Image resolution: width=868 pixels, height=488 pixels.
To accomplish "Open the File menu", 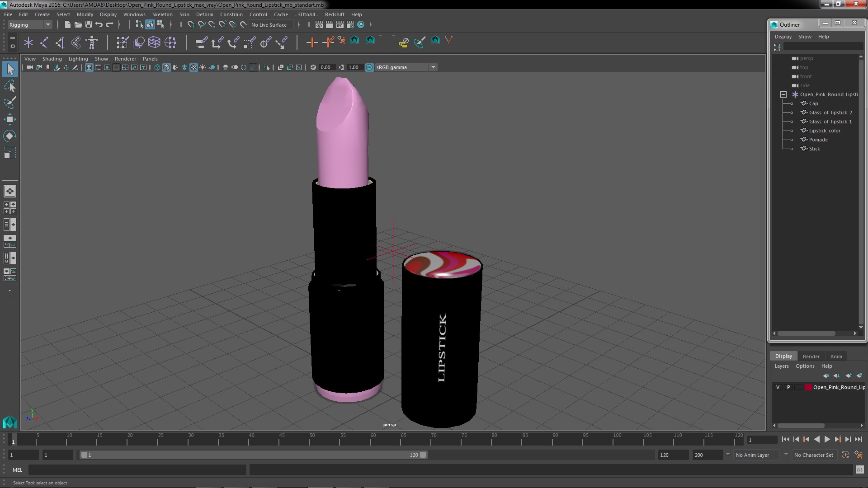I will (8, 14).
